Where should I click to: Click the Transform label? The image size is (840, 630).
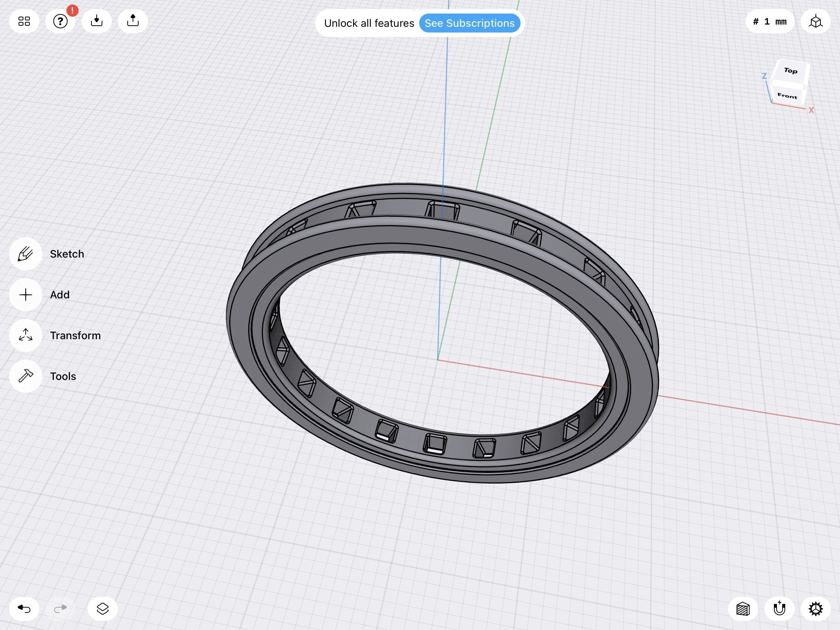pyautogui.click(x=75, y=336)
